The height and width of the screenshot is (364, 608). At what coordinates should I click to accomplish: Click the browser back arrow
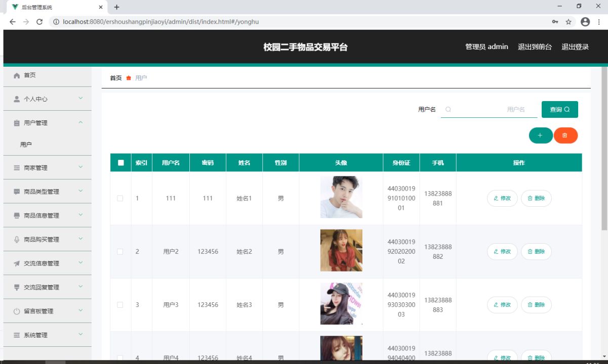tap(13, 22)
